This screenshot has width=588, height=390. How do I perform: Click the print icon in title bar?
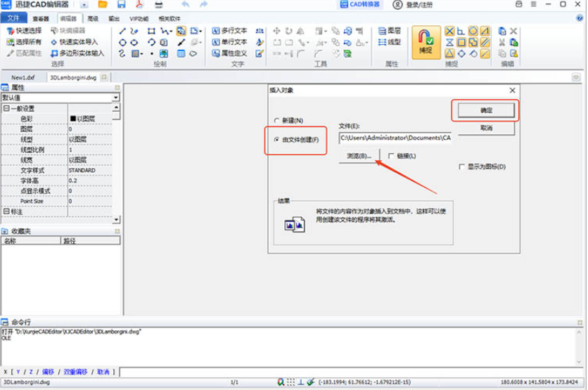point(158,5)
